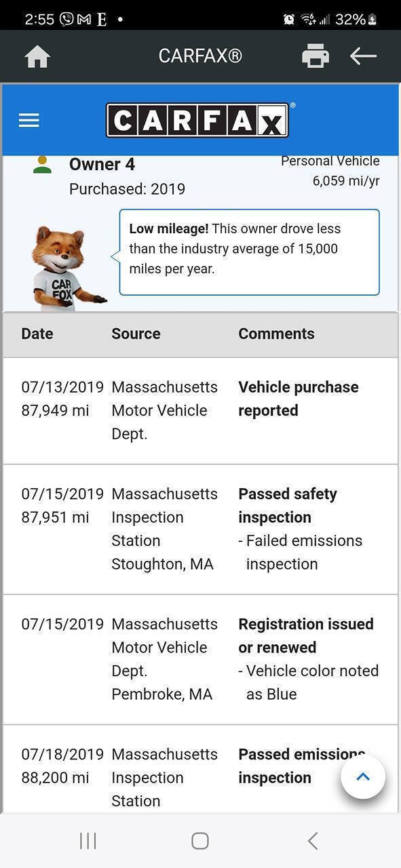
Task: Tap the Android back navigation chevron
Action: click(312, 841)
